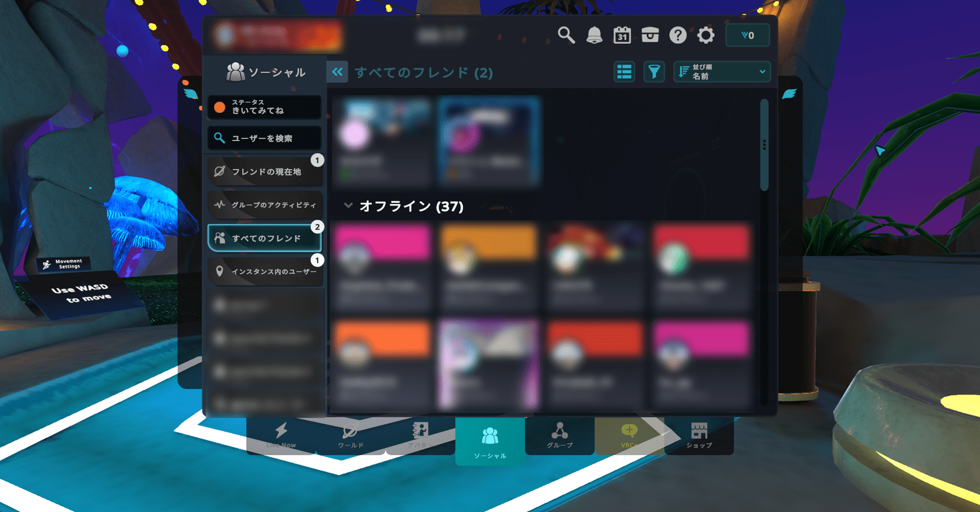Open the search magnifier in top bar

click(x=566, y=35)
